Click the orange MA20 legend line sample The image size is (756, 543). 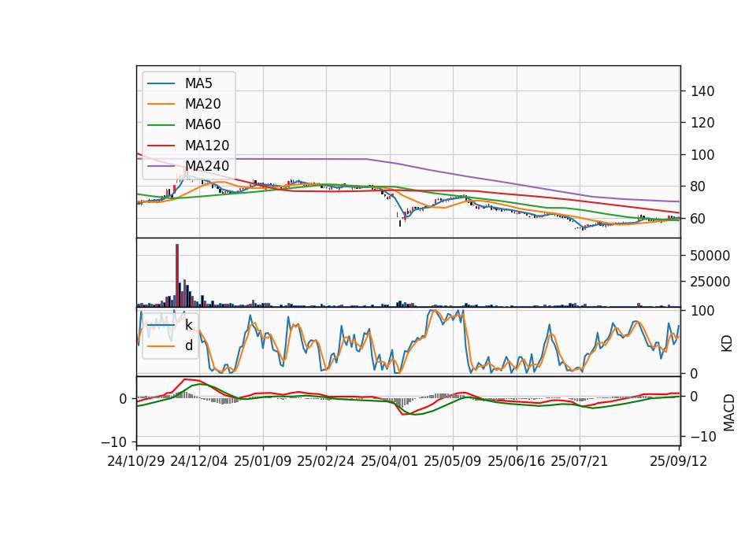tap(161, 104)
